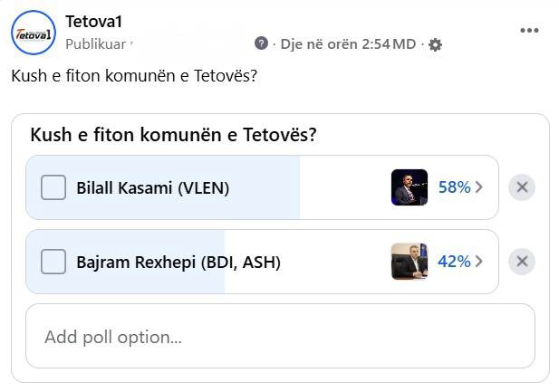Open the Tetova1 profile picture
The image size is (559, 392).
click(34, 33)
